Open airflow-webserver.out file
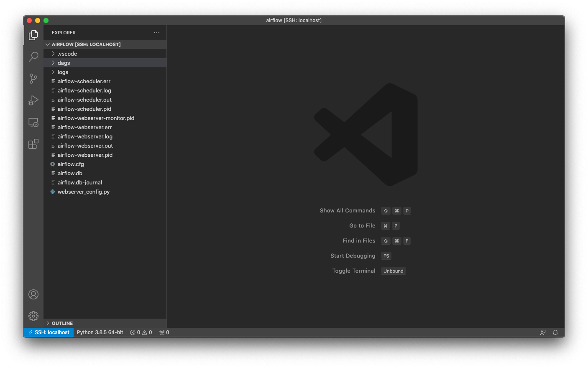The image size is (588, 368). click(x=105, y=146)
